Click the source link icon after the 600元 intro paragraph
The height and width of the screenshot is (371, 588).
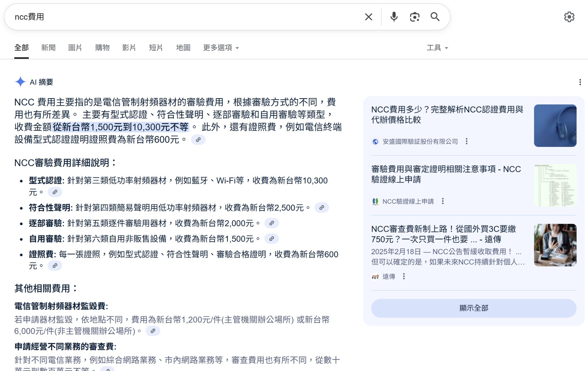coord(198,140)
